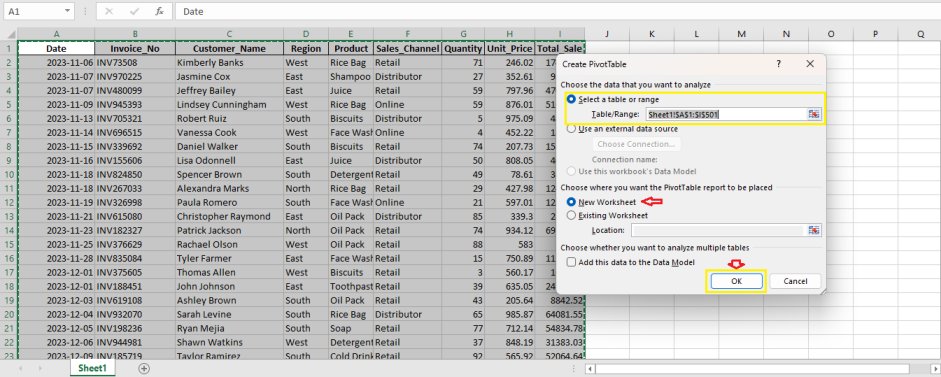941x377 pixels.
Task: Click the formula bar containing Date
Action: [x=558, y=11]
